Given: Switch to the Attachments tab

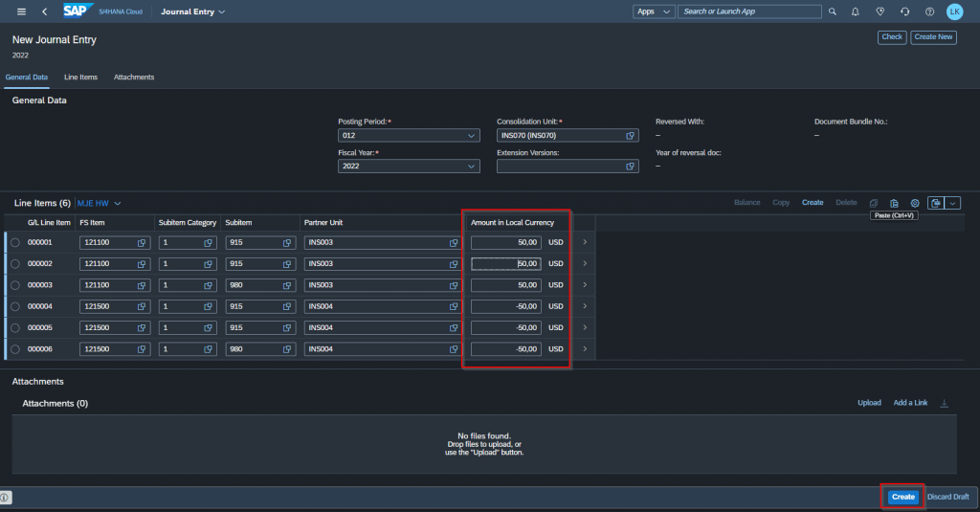Looking at the screenshot, I should [134, 78].
